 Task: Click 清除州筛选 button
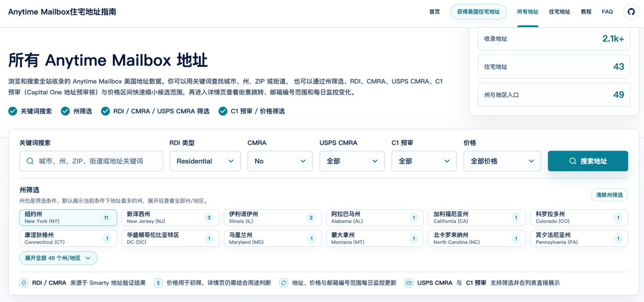(610, 195)
